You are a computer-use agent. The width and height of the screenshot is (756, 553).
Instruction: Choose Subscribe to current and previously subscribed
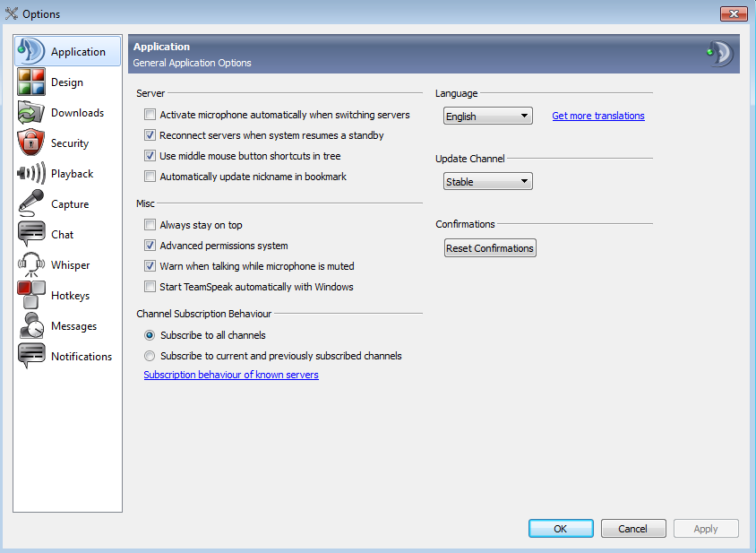[x=150, y=356]
